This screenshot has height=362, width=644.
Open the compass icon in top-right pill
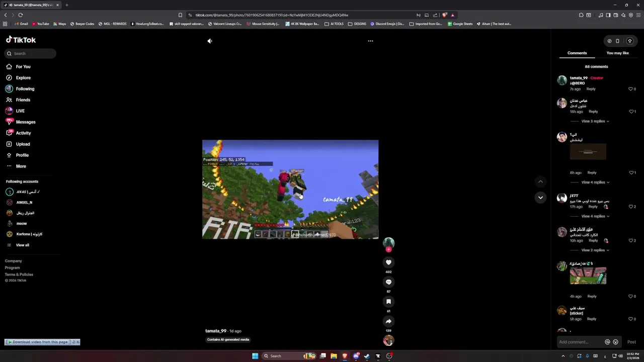609,41
